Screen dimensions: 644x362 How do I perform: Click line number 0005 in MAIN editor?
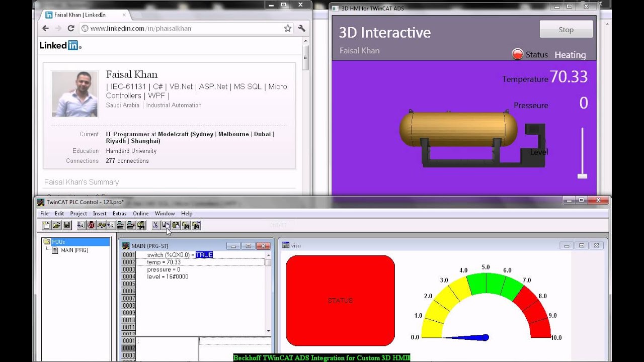[x=129, y=284]
